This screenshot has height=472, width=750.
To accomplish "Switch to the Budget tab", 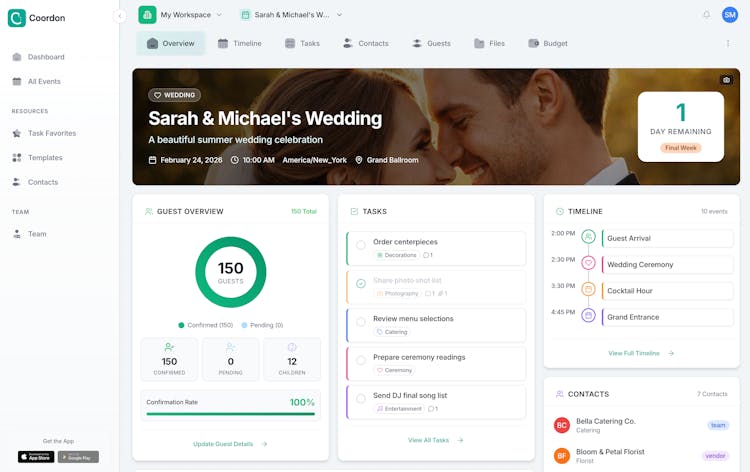I will [548, 44].
